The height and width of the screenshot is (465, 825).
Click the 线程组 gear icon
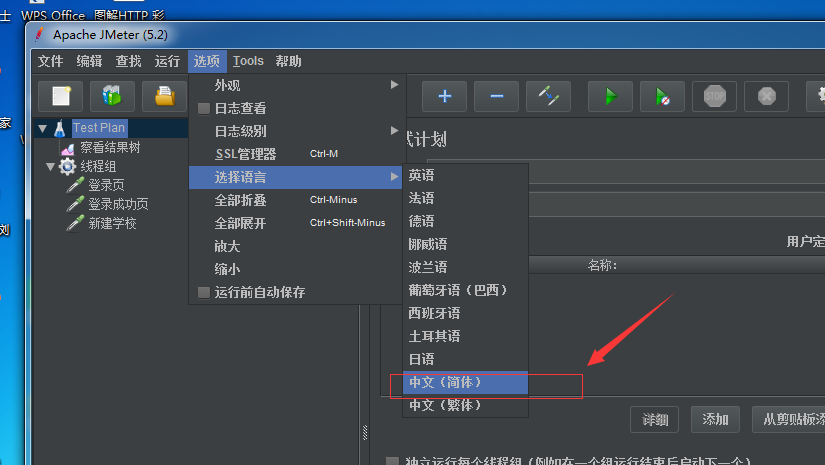coord(67,167)
